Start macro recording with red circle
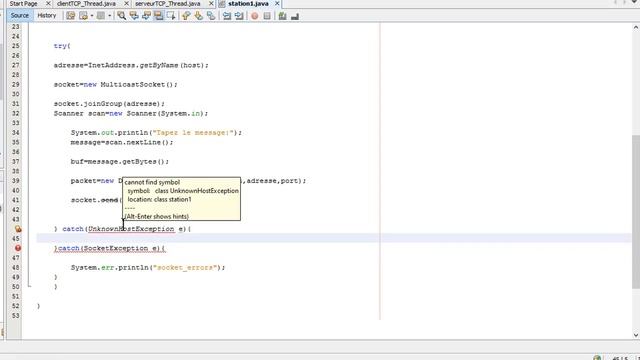 point(255,16)
